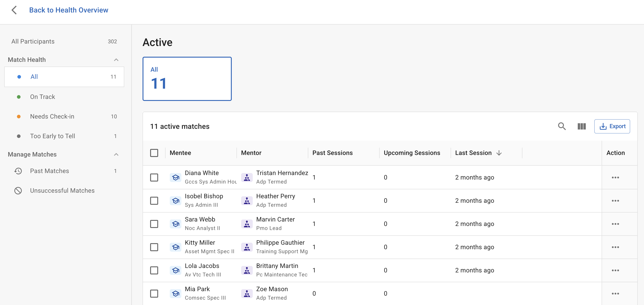
Task: Open the search matches magnifier icon
Action: 561,126
